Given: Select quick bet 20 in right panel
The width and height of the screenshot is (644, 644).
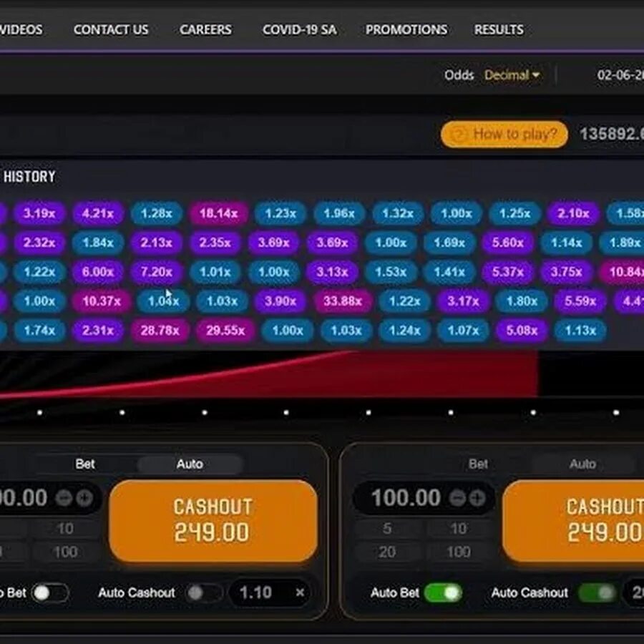Looking at the screenshot, I should pyautogui.click(x=387, y=552).
